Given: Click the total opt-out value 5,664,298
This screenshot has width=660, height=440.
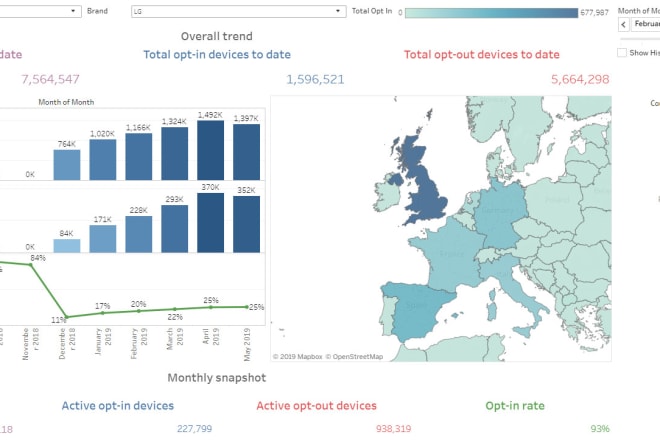Looking at the screenshot, I should [x=580, y=80].
